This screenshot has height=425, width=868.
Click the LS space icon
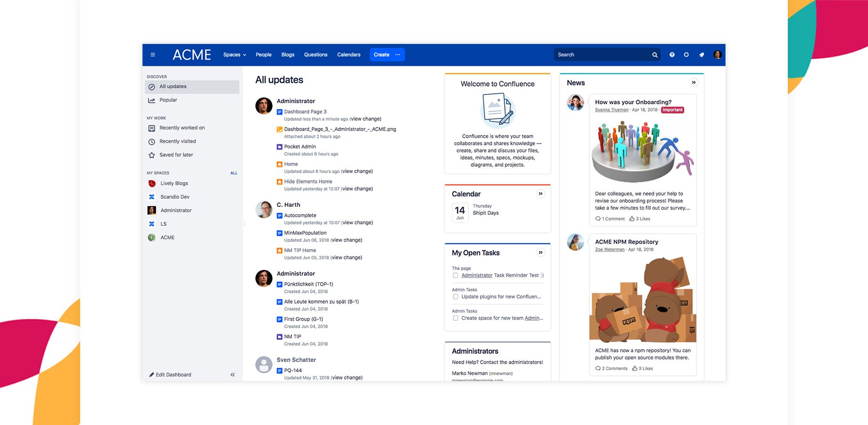click(x=152, y=224)
